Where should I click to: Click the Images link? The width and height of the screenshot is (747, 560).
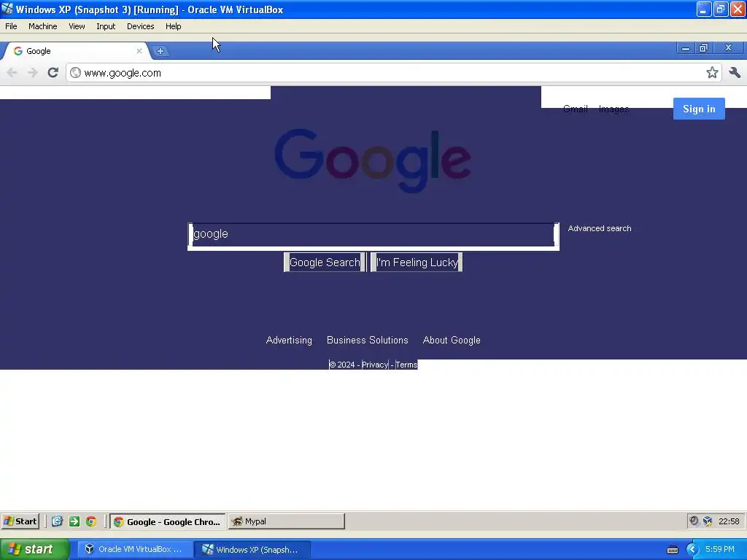(614, 109)
